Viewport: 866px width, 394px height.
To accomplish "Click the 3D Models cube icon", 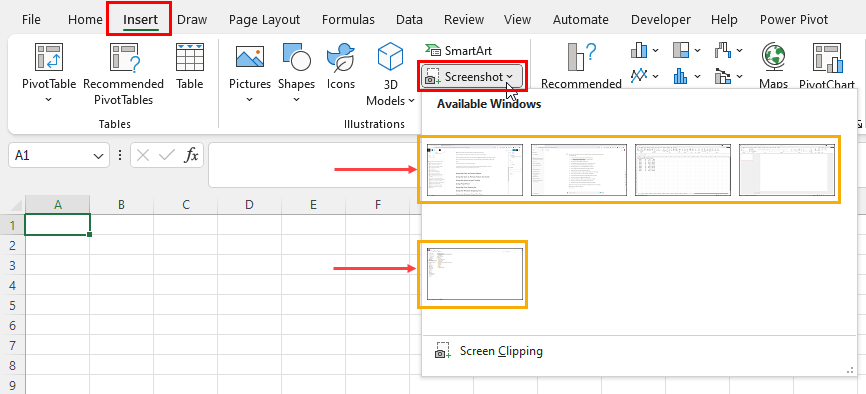I will coord(390,57).
